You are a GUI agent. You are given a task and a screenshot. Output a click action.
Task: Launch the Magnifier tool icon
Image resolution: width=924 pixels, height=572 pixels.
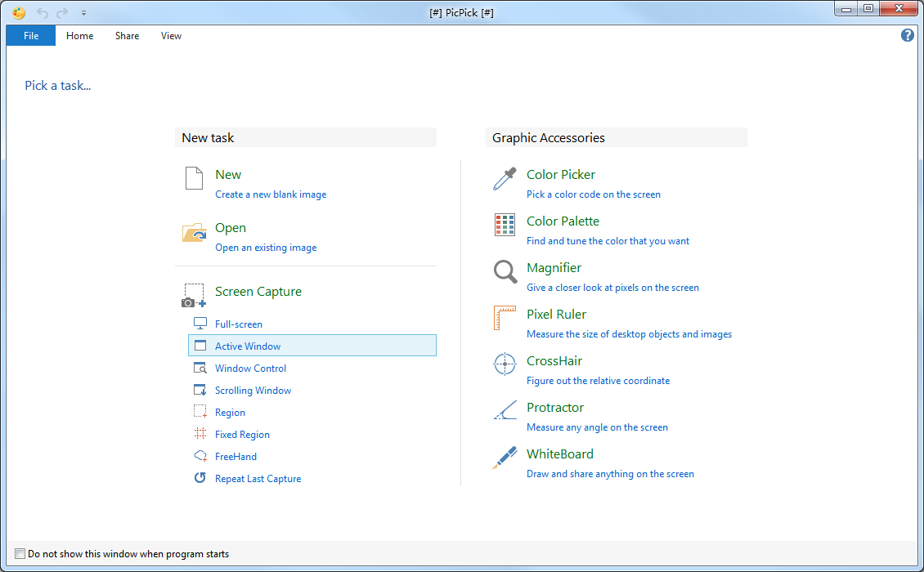pyautogui.click(x=505, y=271)
